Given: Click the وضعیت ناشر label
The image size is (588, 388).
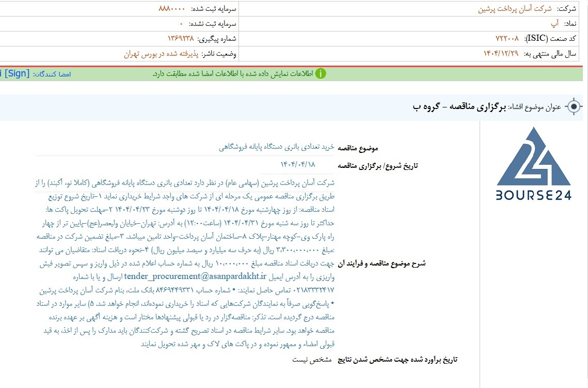Looking at the screenshot, I should click(x=219, y=54).
